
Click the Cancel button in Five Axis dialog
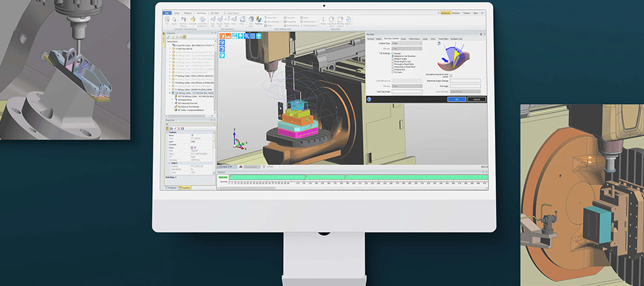click(476, 99)
